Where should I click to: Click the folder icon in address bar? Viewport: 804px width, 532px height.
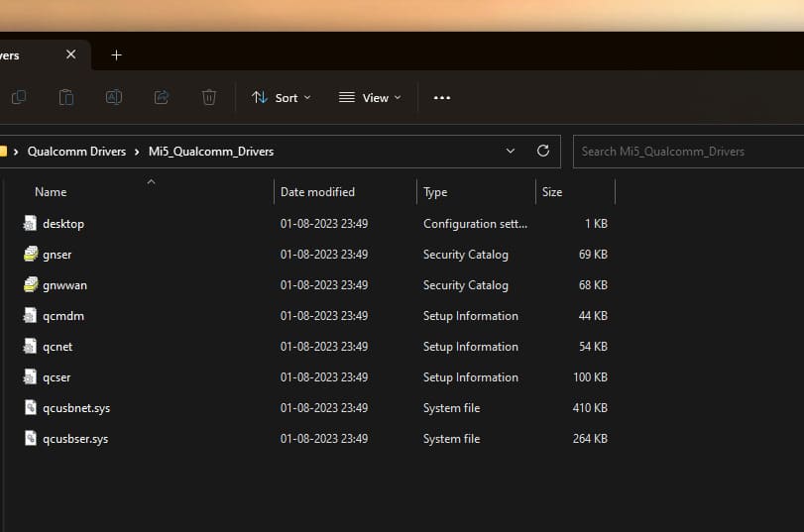tap(3, 152)
